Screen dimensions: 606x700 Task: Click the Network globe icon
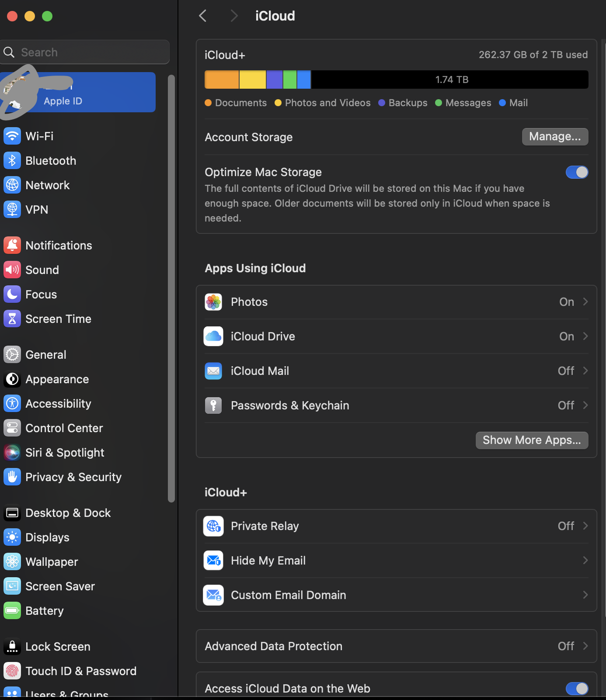[x=12, y=185]
